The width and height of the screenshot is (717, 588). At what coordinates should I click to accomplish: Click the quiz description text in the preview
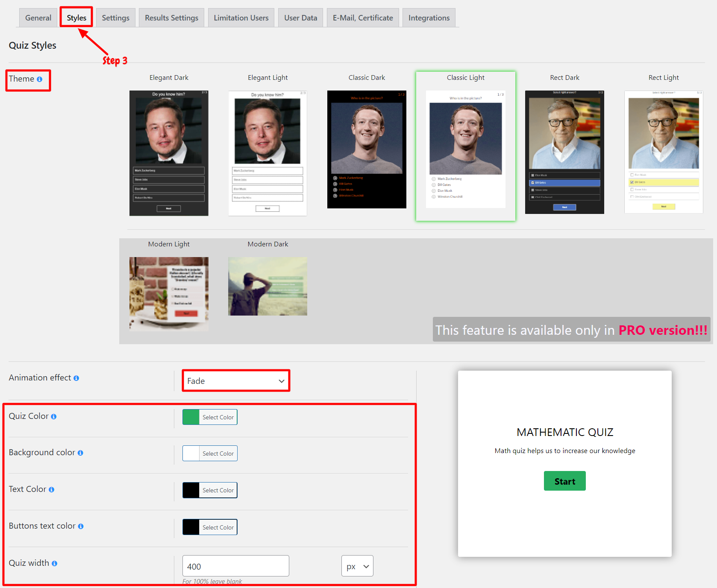(565, 451)
